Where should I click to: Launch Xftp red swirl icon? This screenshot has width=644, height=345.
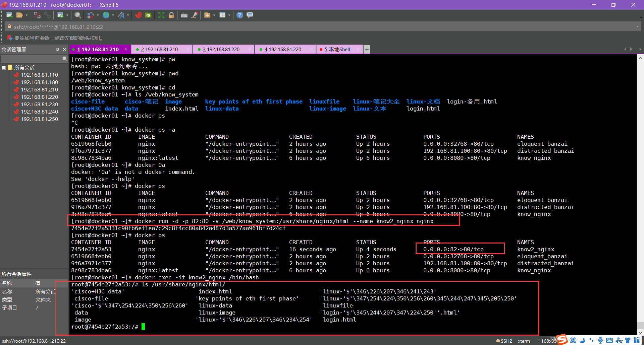pyautogui.click(x=139, y=15)
